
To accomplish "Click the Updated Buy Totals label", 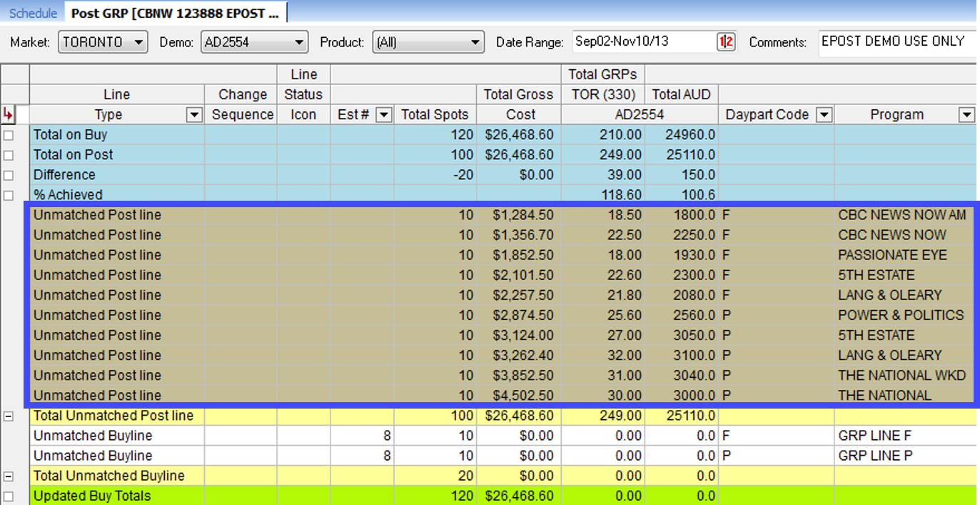I will point(92,496).
